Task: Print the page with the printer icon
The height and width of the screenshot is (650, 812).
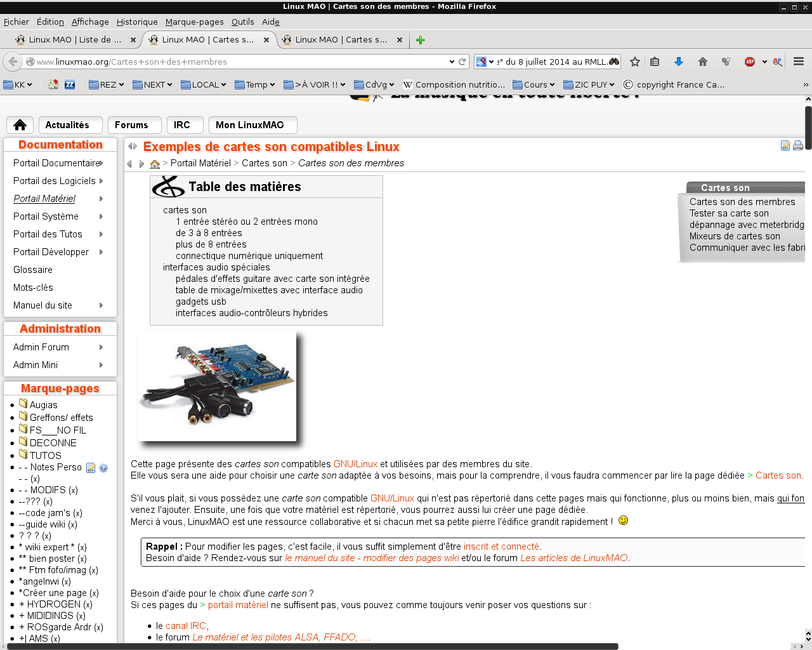Action: point(798,145)
